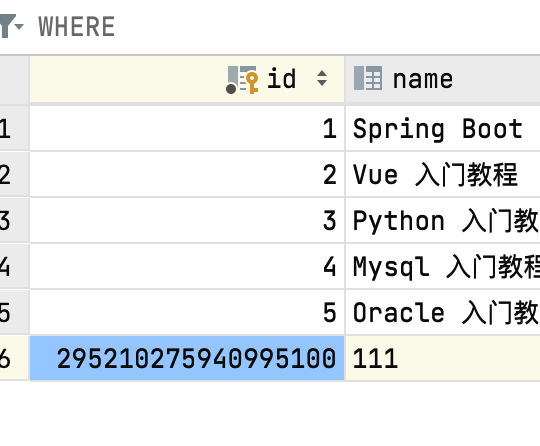540x446 pixels.
Task: Click id cell with value 3
Action: pos(187,220)
